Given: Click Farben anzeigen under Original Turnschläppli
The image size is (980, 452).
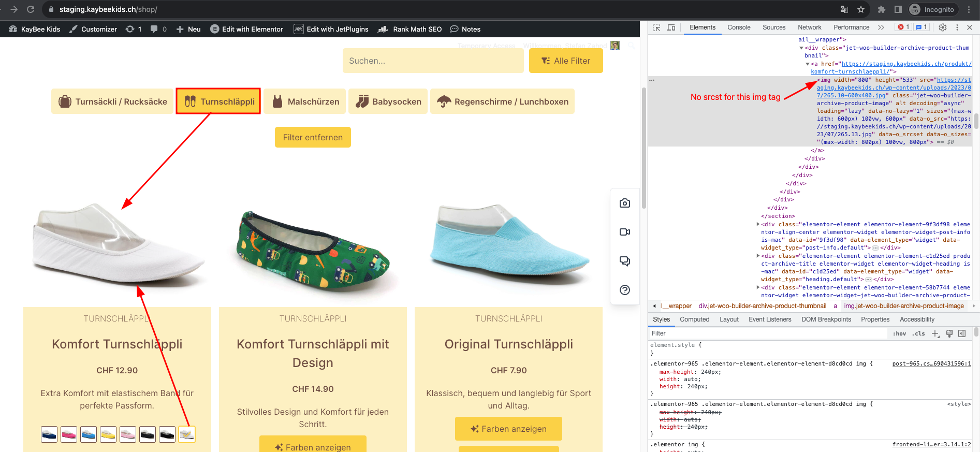Looking at the screenshot, I should 508,429.
